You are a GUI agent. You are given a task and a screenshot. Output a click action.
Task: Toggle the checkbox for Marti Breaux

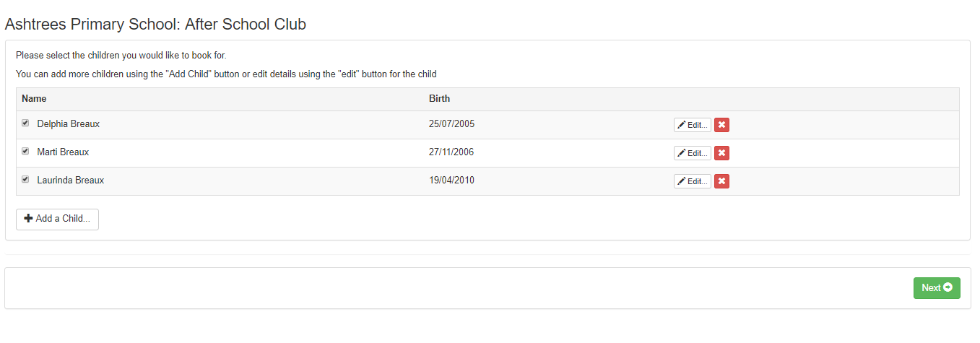25,152
